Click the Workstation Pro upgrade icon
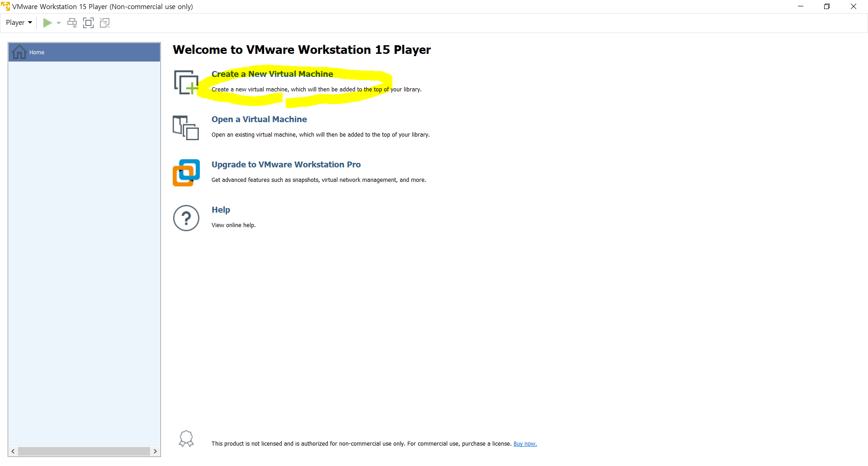868x466 pixels. 186,173
